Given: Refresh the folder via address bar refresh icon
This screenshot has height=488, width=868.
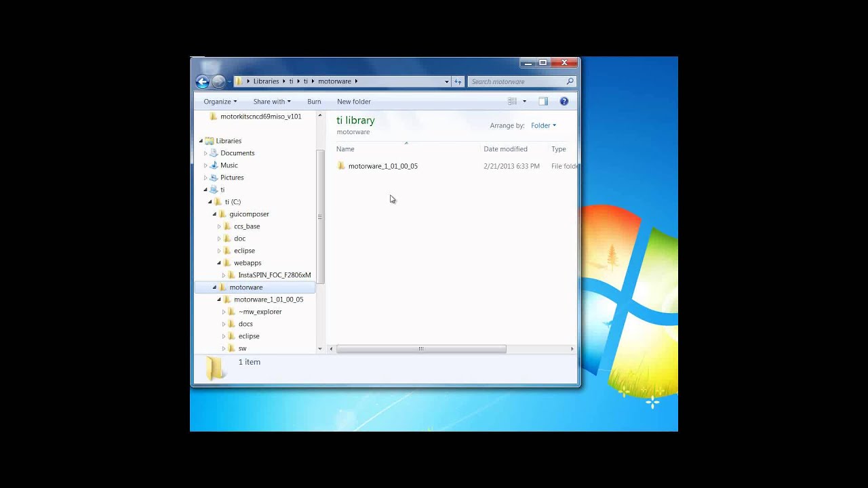Looking at the screenshot, I should coord(458,81).
